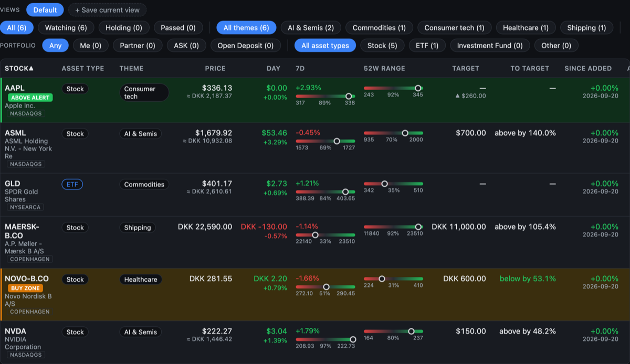The image size is (630, 364).
Task: Click the DKK -130.00 day change
Action: tap(264, 227)
